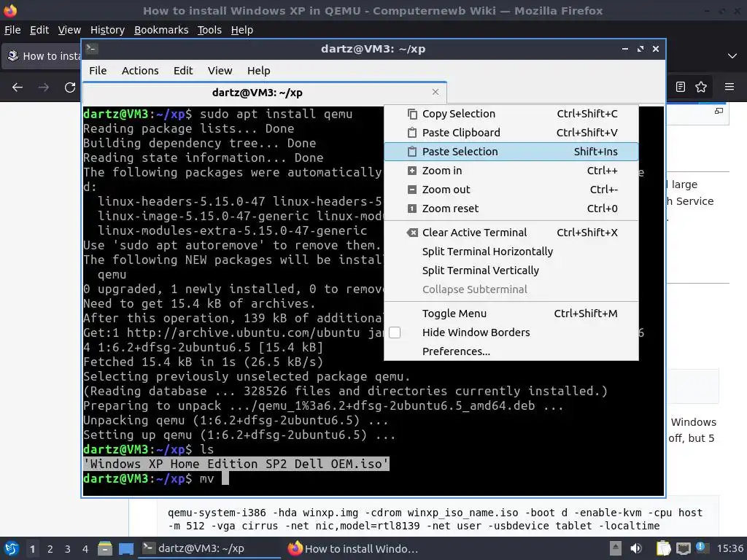Reload the page in Firefox
Viewport: 747px width, 560px height.
pyautogui.click(x=70, y=87)
